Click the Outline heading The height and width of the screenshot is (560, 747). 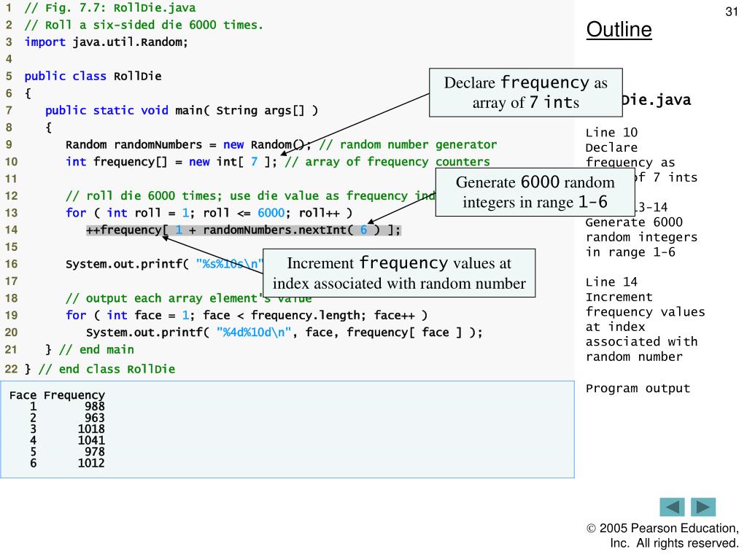[619, 29]
